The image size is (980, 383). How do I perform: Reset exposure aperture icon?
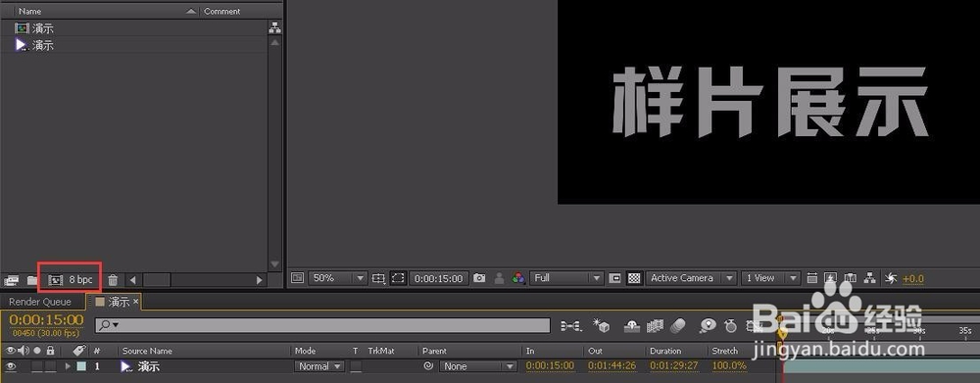(x=891, y=278)
